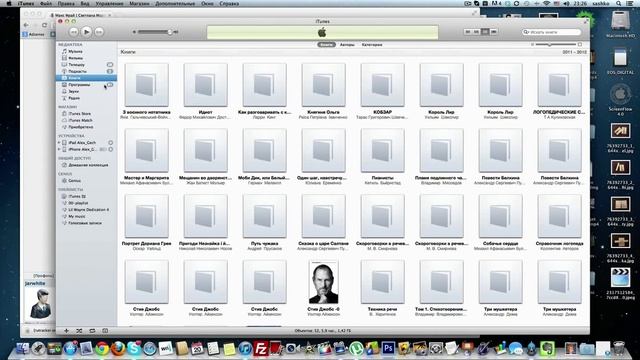
Task: Expand the iPhone device triangle
Action: pos(59,149)
